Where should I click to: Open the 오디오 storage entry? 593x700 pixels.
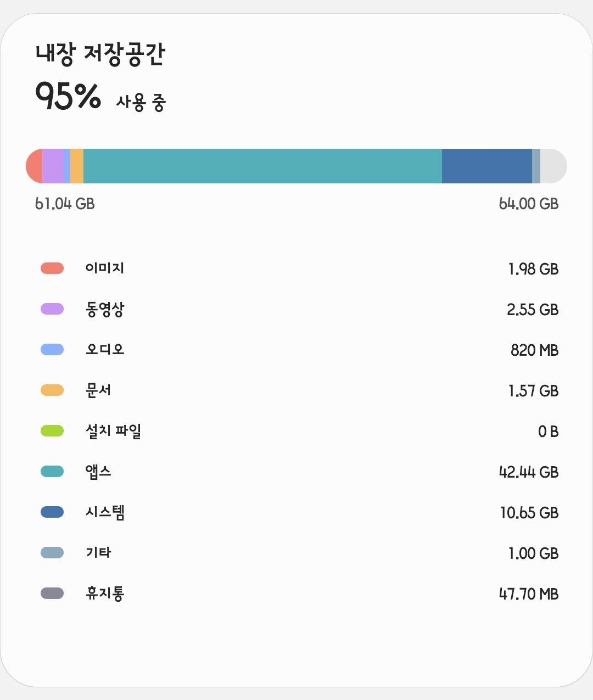pos(296,350)
